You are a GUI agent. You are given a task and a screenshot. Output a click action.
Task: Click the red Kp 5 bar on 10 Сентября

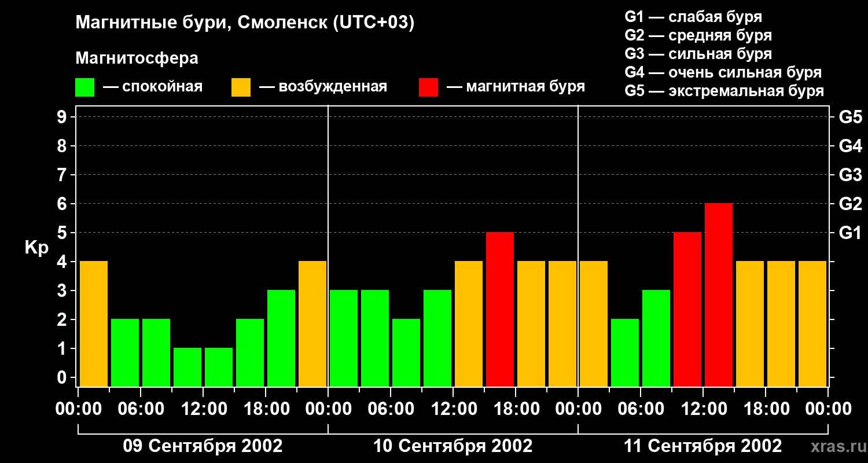[500, 310]
